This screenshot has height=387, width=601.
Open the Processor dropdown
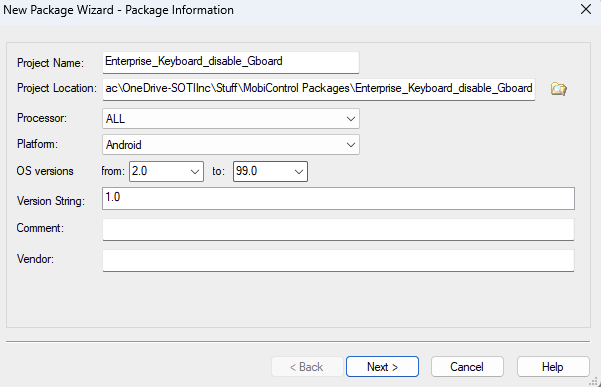click(231, 119)
